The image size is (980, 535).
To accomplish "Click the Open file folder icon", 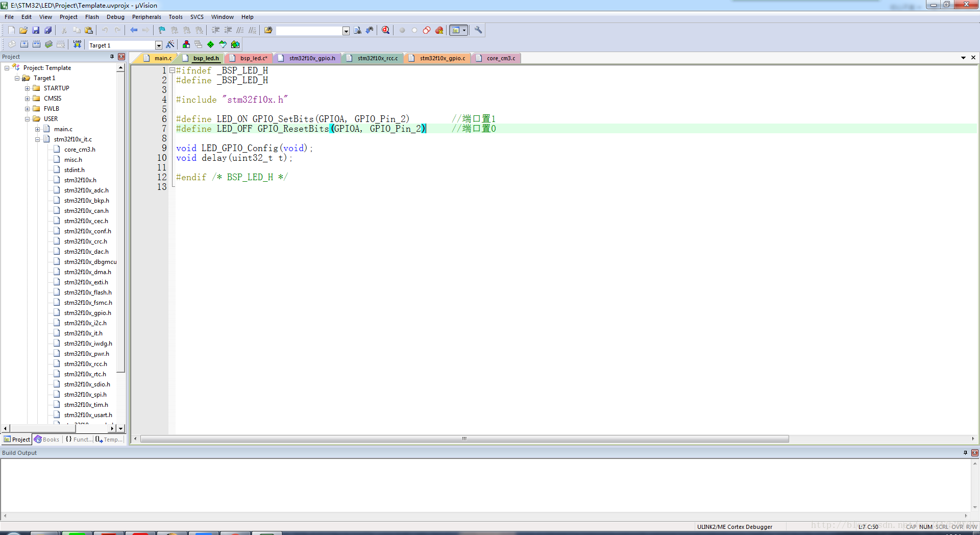I will pos(23,30).
